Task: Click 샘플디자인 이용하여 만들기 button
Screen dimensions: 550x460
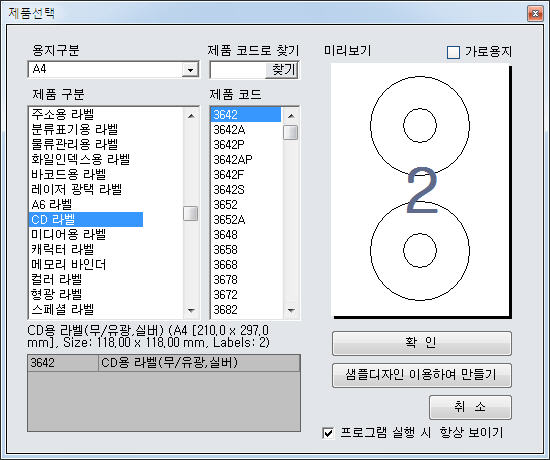Action: coord(422,375)
